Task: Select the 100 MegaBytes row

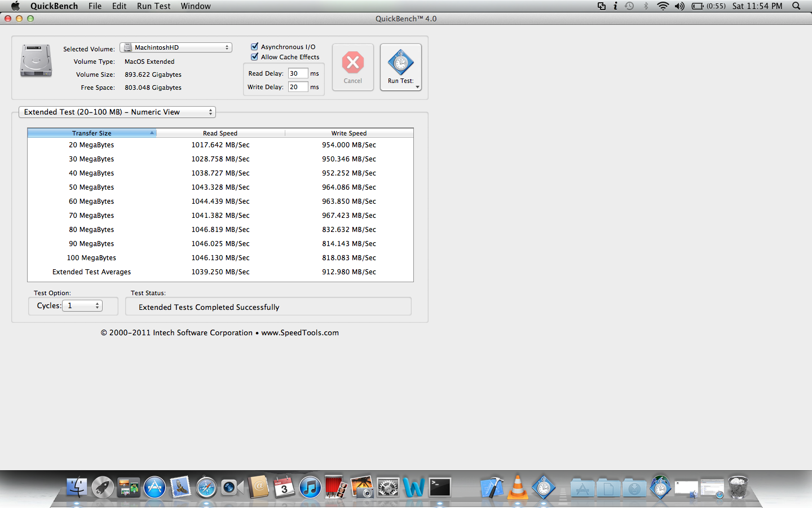Action: click(220, 258)
